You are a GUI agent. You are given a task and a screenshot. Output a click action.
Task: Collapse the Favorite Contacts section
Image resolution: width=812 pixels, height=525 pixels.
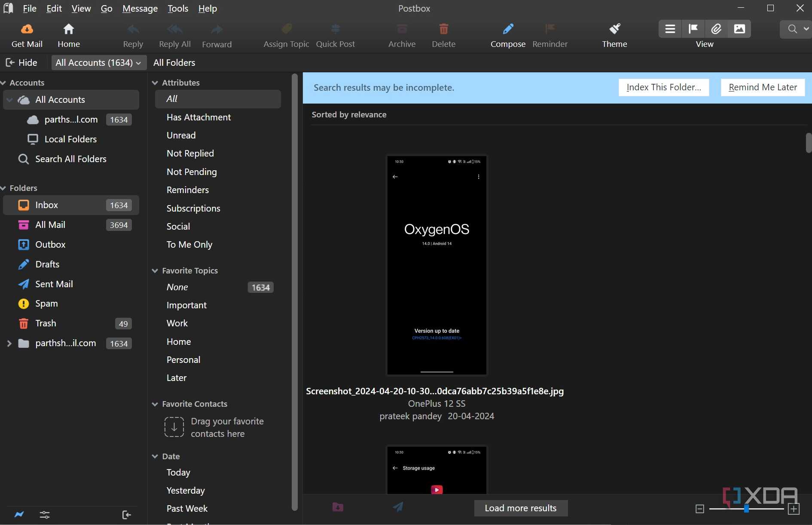[155, 404]
